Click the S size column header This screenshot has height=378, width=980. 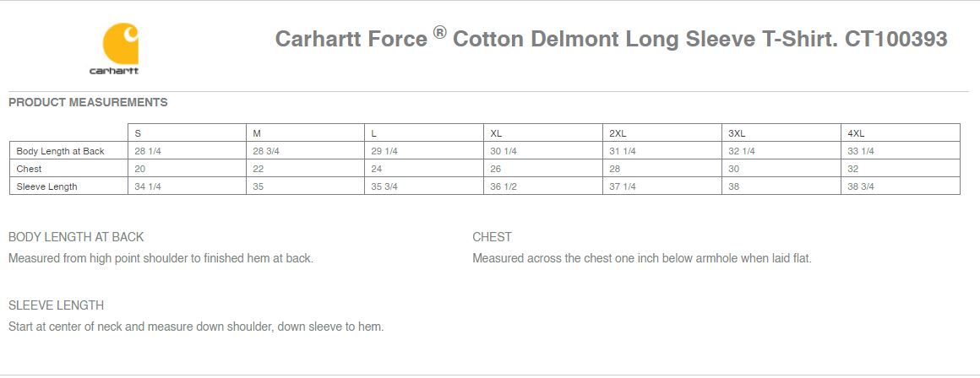(x=187, y=132)
